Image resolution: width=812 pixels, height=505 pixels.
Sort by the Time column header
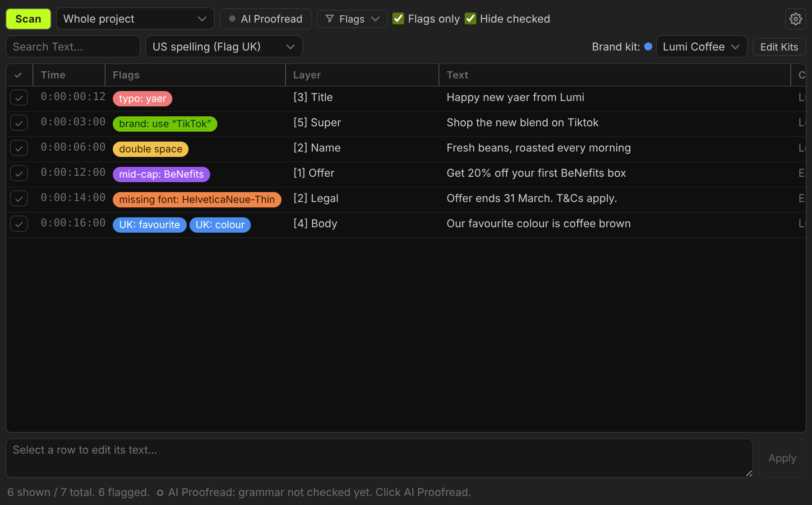[69, 75]
